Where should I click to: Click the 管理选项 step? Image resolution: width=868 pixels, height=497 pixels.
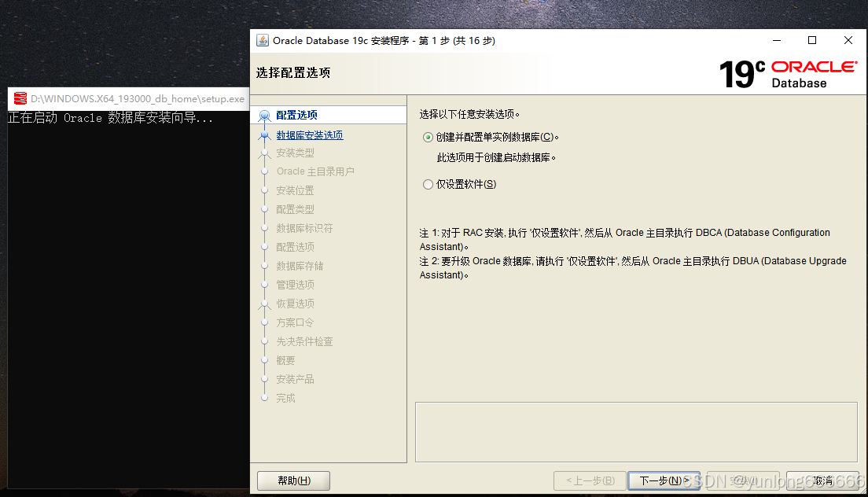tap(295, 285)
